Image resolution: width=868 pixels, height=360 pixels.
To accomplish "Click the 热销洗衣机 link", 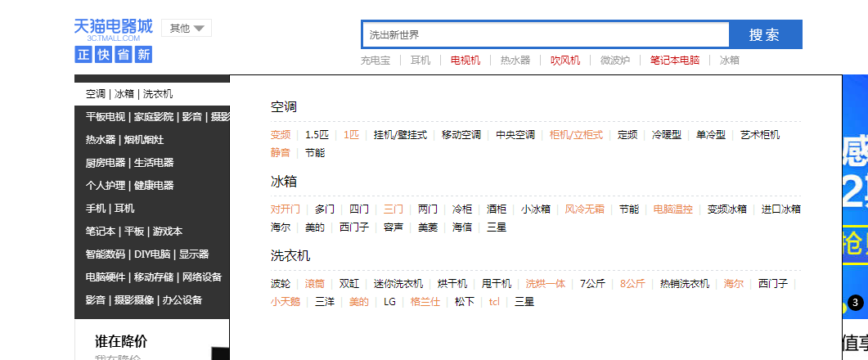I will point(685,284).
